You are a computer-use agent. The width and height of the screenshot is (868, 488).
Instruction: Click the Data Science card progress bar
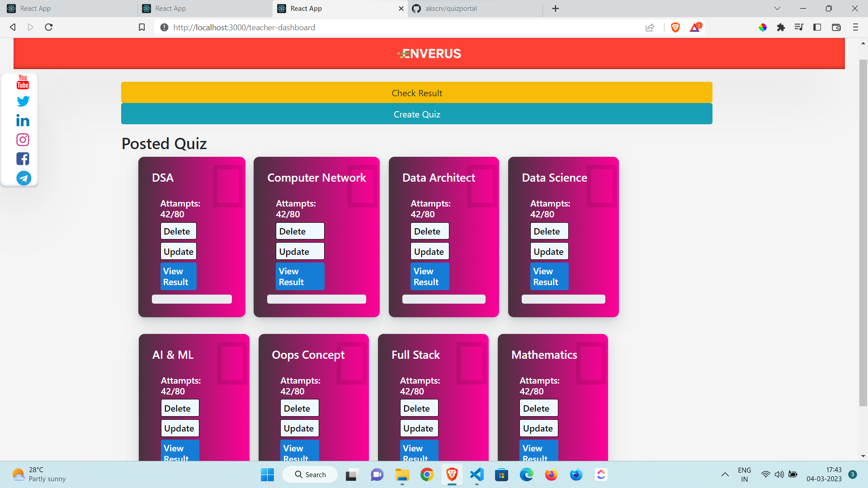click(x=563, y=299)
